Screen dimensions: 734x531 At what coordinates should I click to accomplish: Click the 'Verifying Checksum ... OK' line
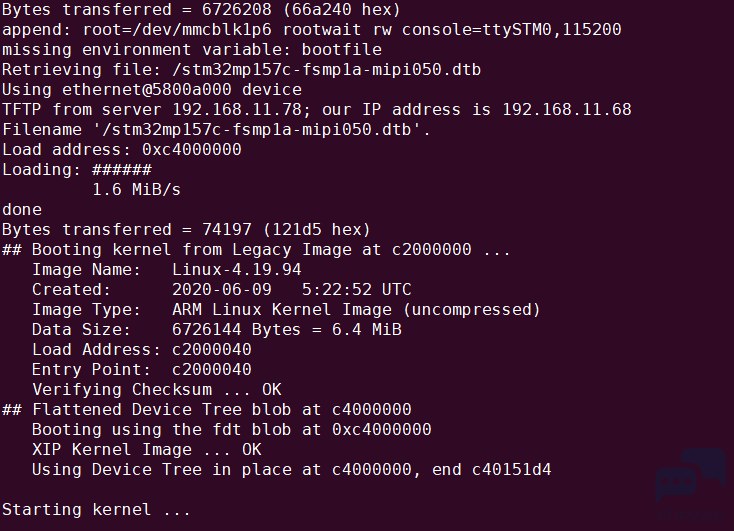(157, 390)
